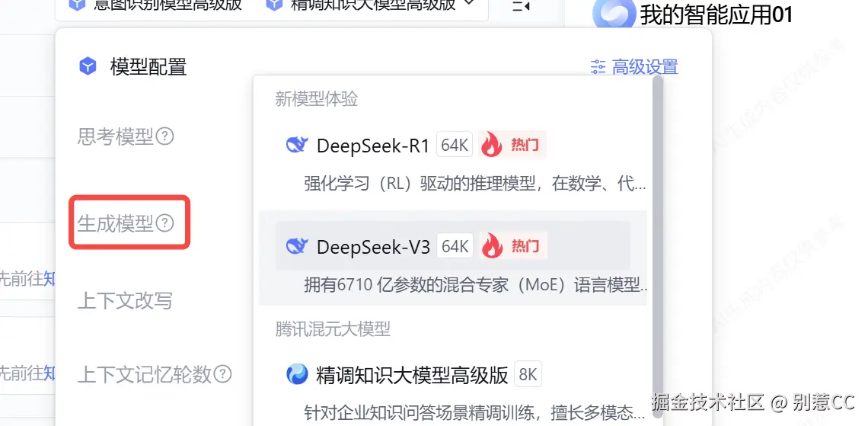868x426 pixels.
Task: Expand the model selector dropdown chevron
Action: pos(468,4)
